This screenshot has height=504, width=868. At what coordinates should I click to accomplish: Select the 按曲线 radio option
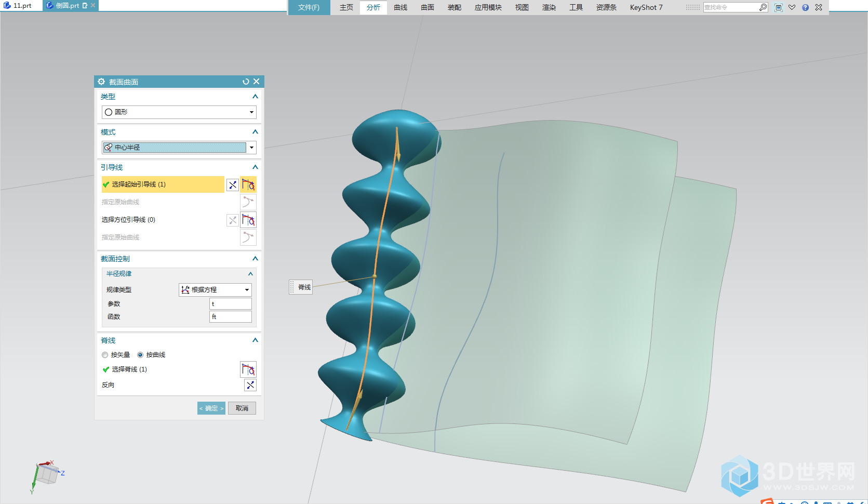pos(140,355)
